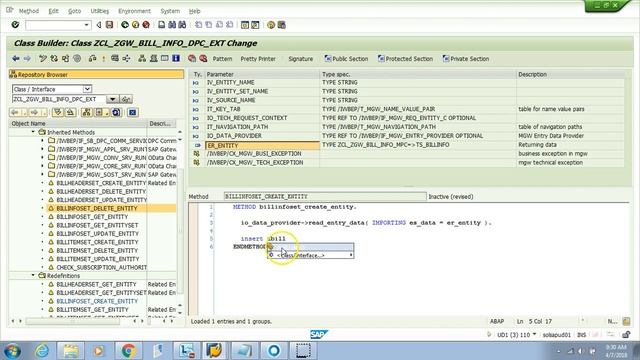Expand the /IWBEP/IF_SB_DPC_COMM_SERV folder
Image resolution: width=640 pixels, height=360 pixels.
(42, 140)
